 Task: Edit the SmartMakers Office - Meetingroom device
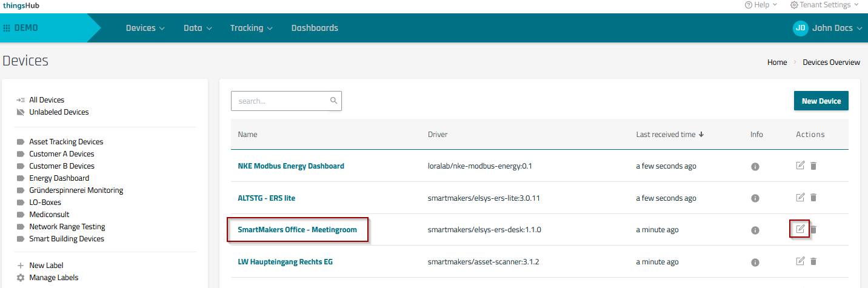[800, 229]
